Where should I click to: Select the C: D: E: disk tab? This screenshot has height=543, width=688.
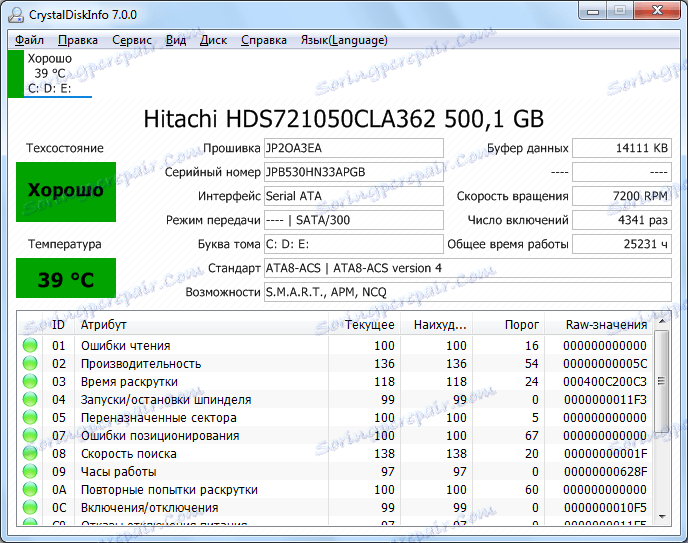(50, 74)
